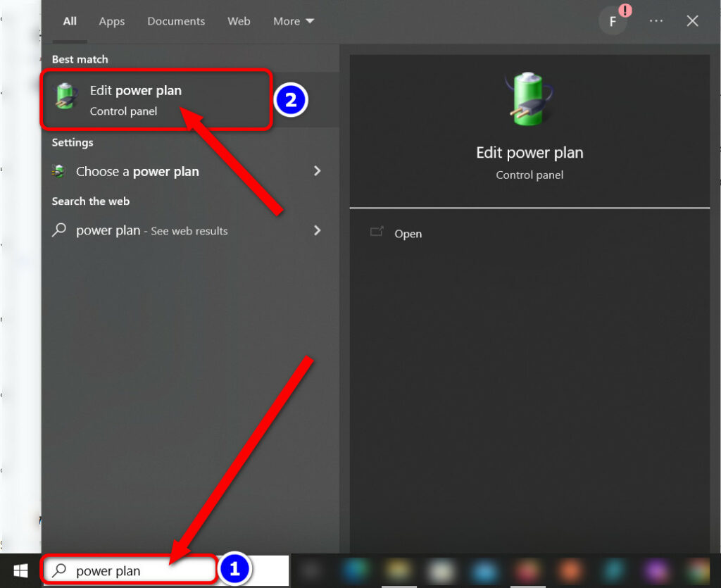Click the large battery preview icon
The width and height of the screenshot is (721, 588).
[529, 97]
